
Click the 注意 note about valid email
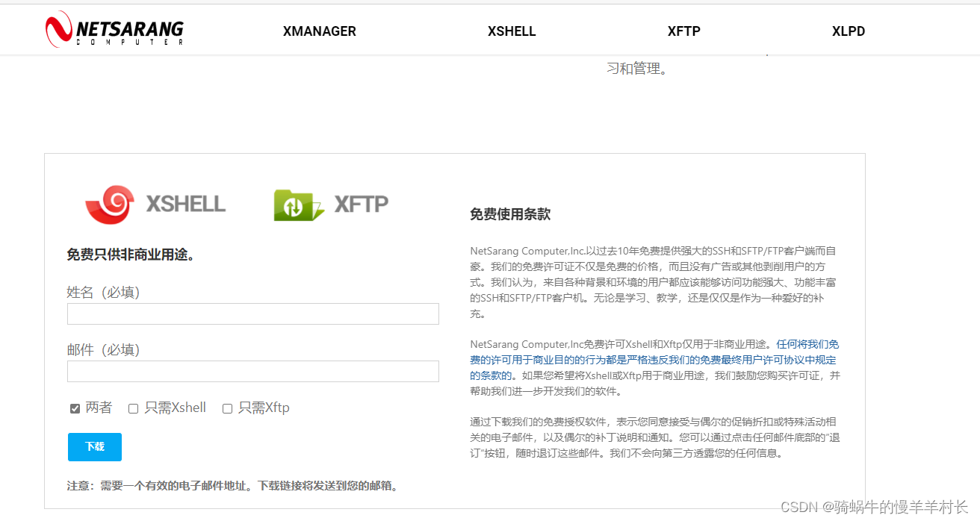coord(234,486)
